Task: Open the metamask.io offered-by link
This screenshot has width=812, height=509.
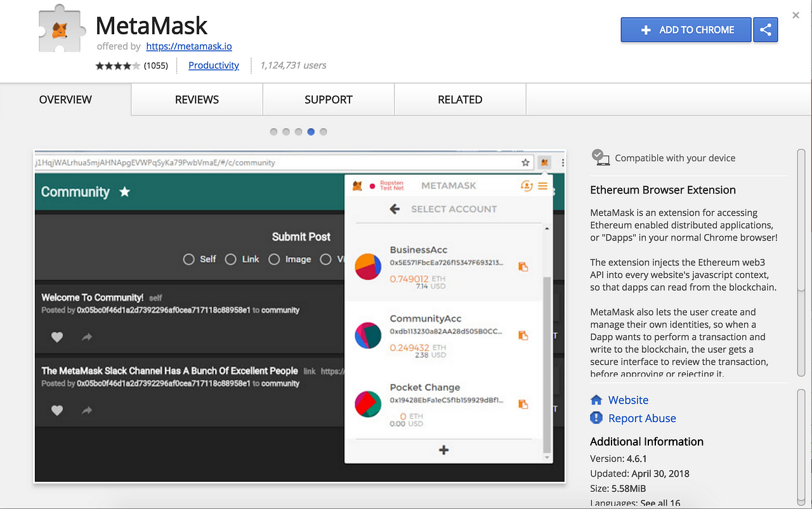Action: click(189, 46)
